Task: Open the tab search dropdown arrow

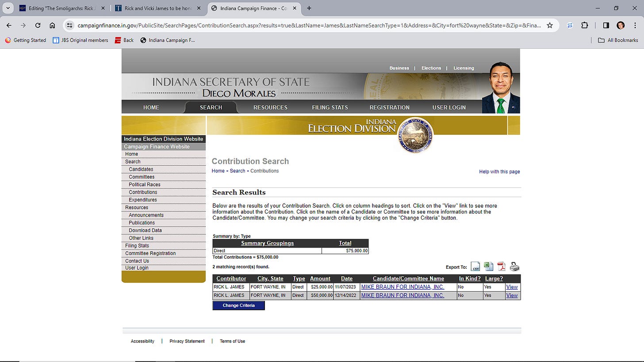Action: click(x=8, y=8)
